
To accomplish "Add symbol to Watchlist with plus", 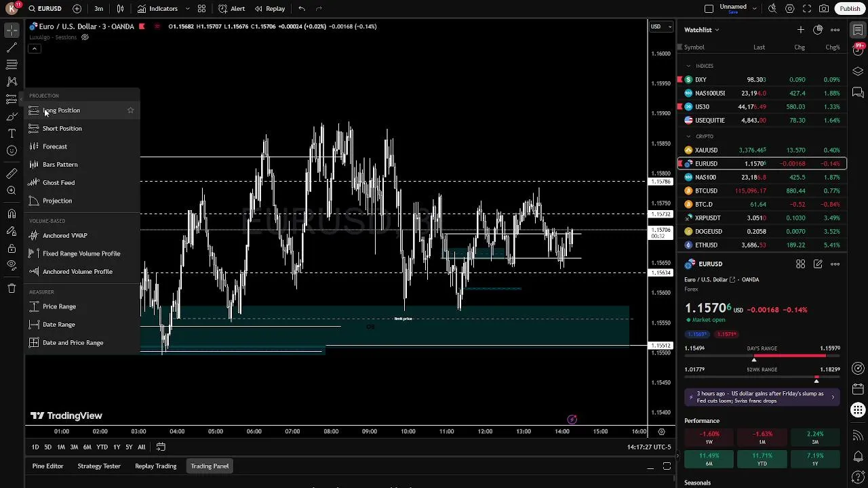I will 801,30.
